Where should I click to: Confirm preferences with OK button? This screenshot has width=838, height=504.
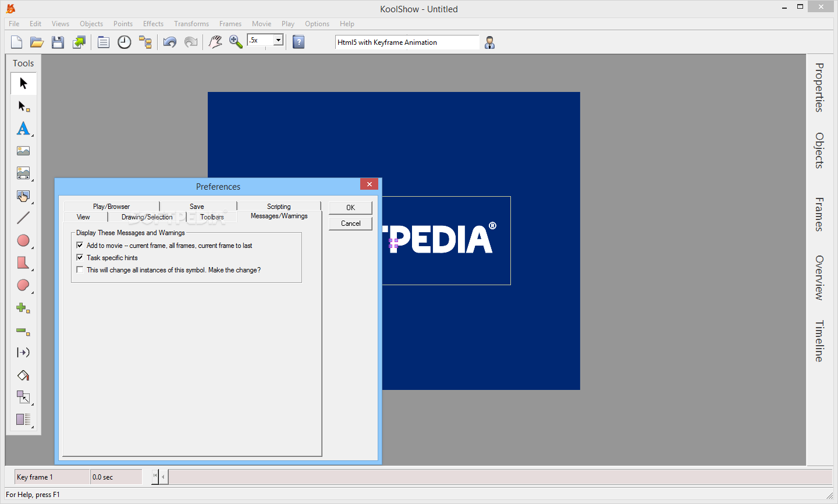pyautogui.click(x=350, y=208)
